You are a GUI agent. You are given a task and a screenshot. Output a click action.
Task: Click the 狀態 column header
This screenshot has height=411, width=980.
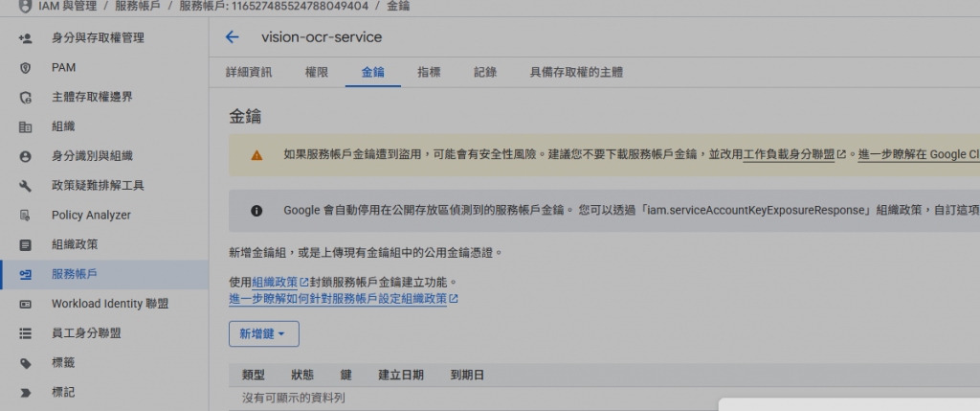click(302, 376)
